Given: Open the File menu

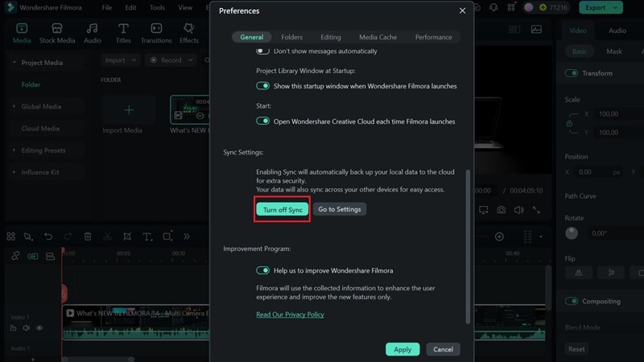Looking at the screenshot, I should click(x=107, y=7).
